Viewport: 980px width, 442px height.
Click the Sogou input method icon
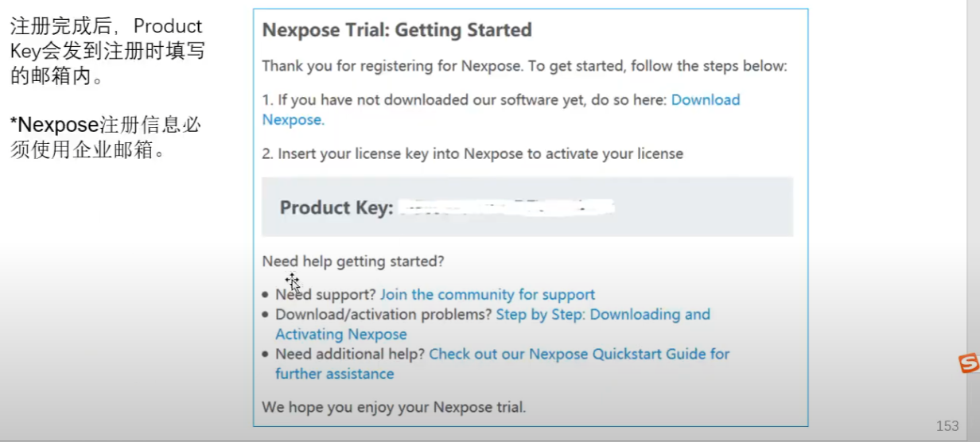tap(970, 363)
